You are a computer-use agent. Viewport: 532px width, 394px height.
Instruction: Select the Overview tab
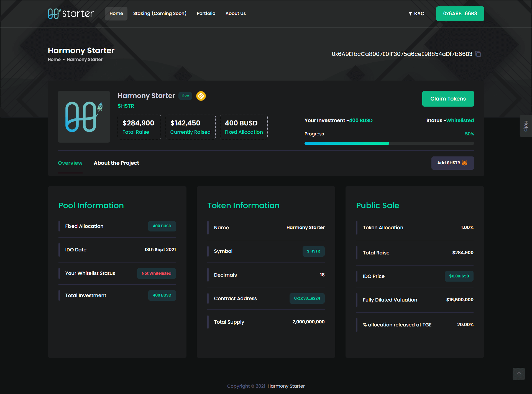tap(70, 163)
